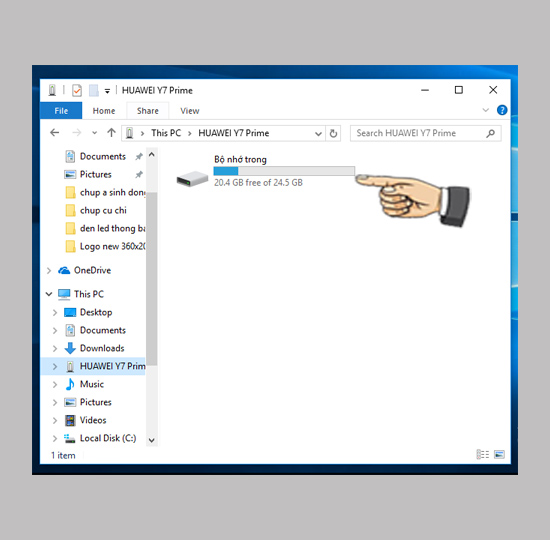Click the navigation pane scrollbar thumb
The width and height of the screenshot is (550, 540).
click(x=152, y=279)
